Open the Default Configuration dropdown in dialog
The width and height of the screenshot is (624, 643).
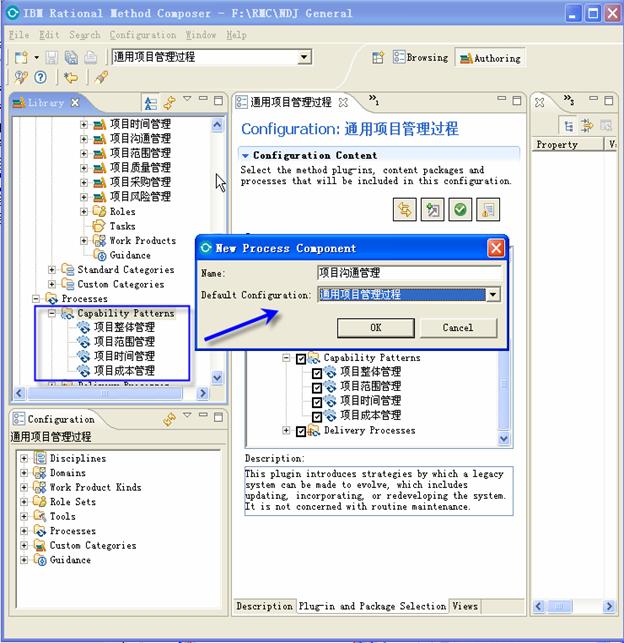(493, 294)
